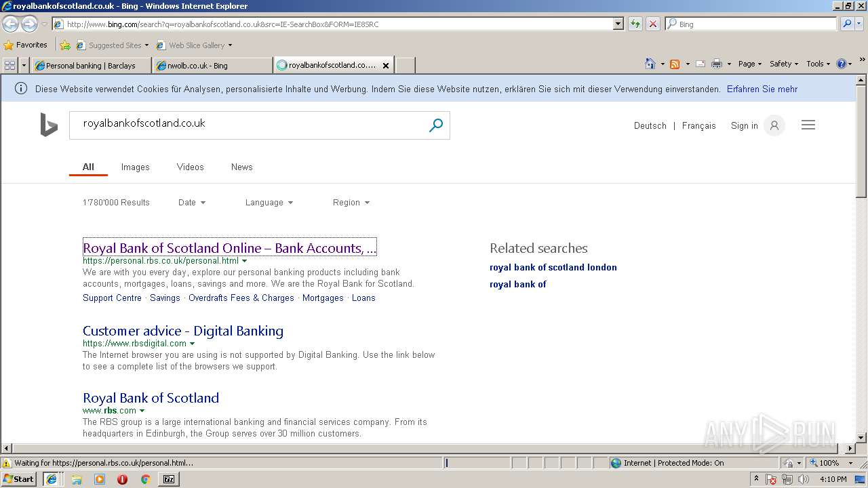Click the browser Back arrow button

pyautogui.click(x=10, y=24)
